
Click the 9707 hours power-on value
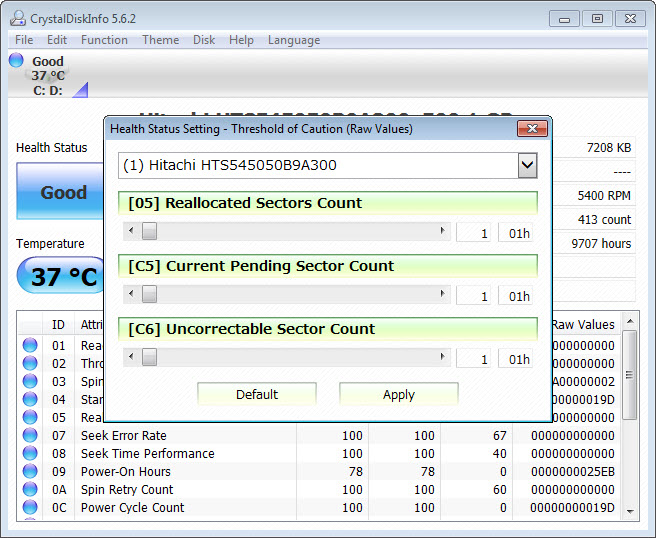[601, 243]
